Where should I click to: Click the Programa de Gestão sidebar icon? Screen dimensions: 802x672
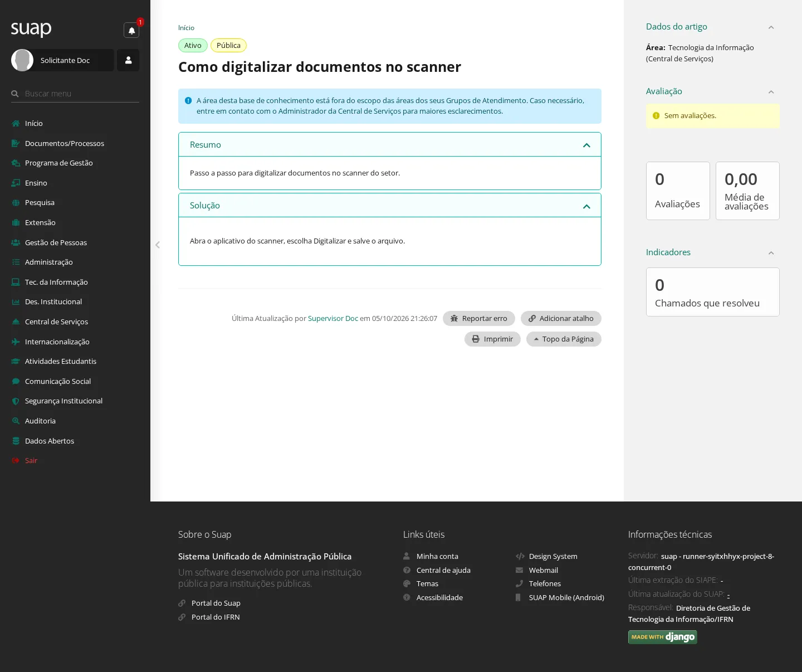coord(16,163)
